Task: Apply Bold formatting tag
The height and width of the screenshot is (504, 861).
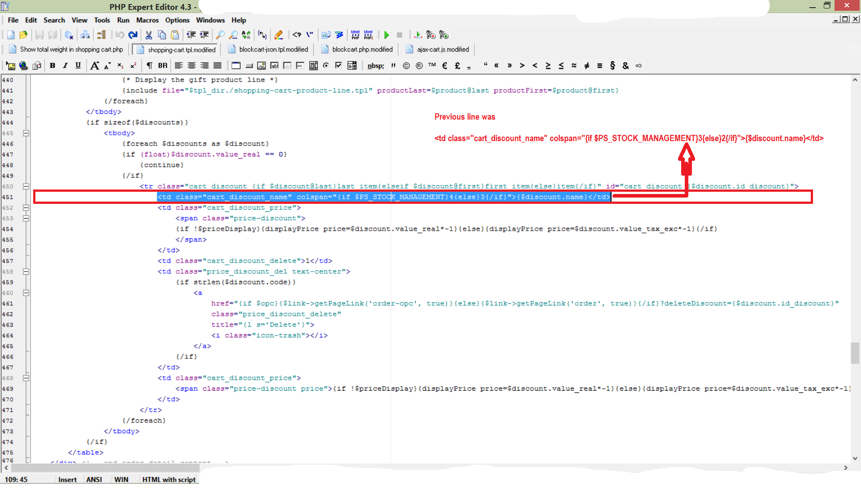Action: (52, 66)
